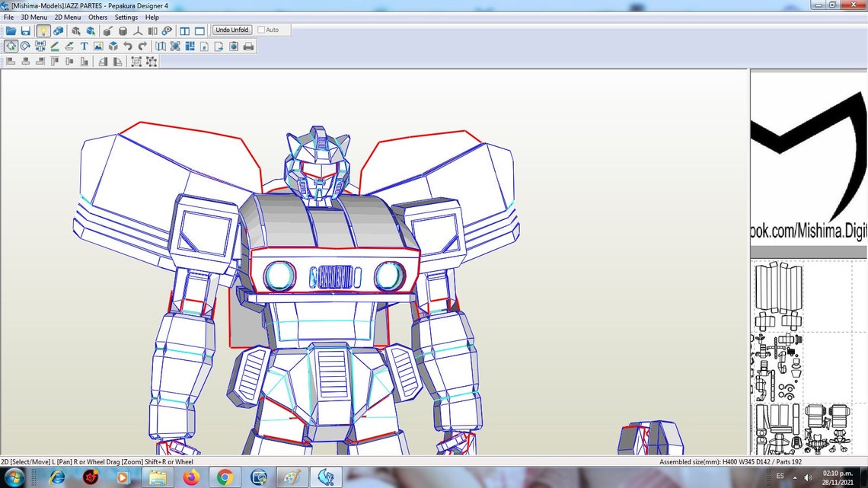This screenshot has width=868, height=488.
Task: Save the JAZZ PARTES project
Action: (x=27, y=30)
